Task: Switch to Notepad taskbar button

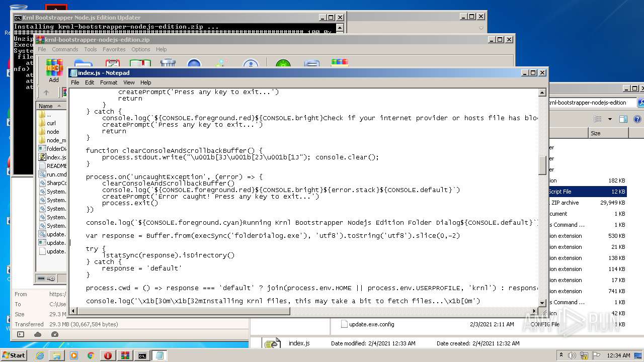Action: (159, 355)
